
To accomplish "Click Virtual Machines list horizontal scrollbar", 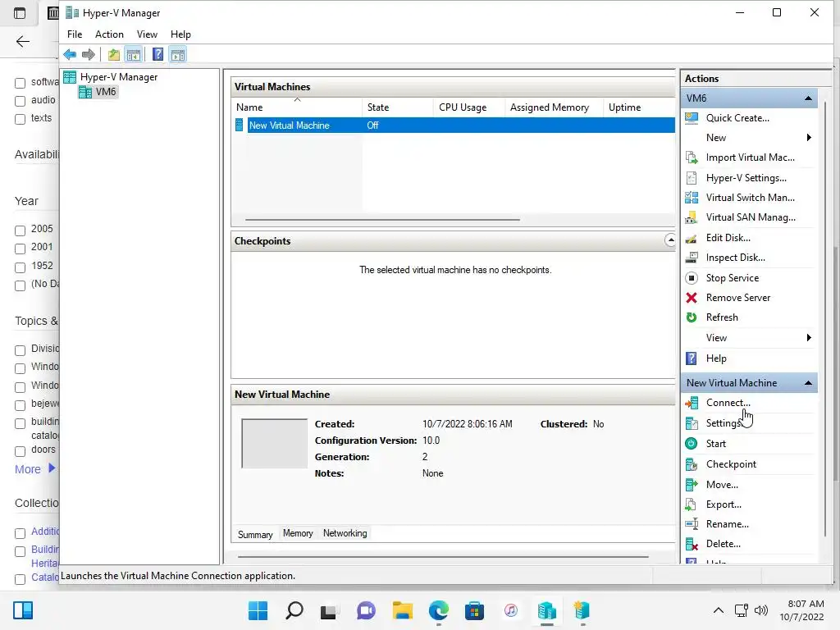I will tap(382, 220).
